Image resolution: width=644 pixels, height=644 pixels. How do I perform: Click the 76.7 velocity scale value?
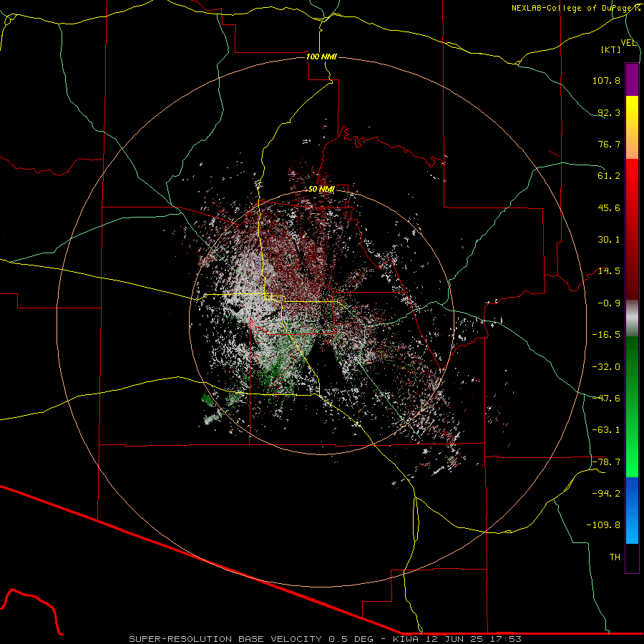pos(609,144)
